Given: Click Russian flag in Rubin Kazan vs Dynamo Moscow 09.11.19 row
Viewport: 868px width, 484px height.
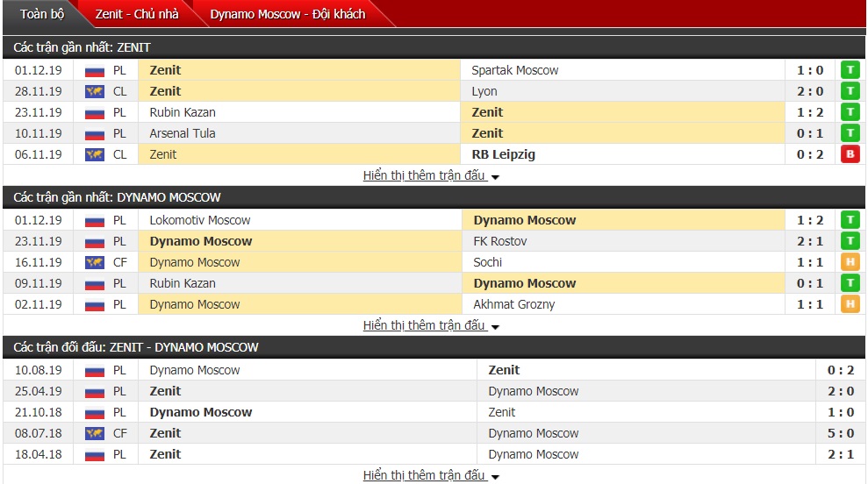Looking at the screenshot, I should point(95,284).
